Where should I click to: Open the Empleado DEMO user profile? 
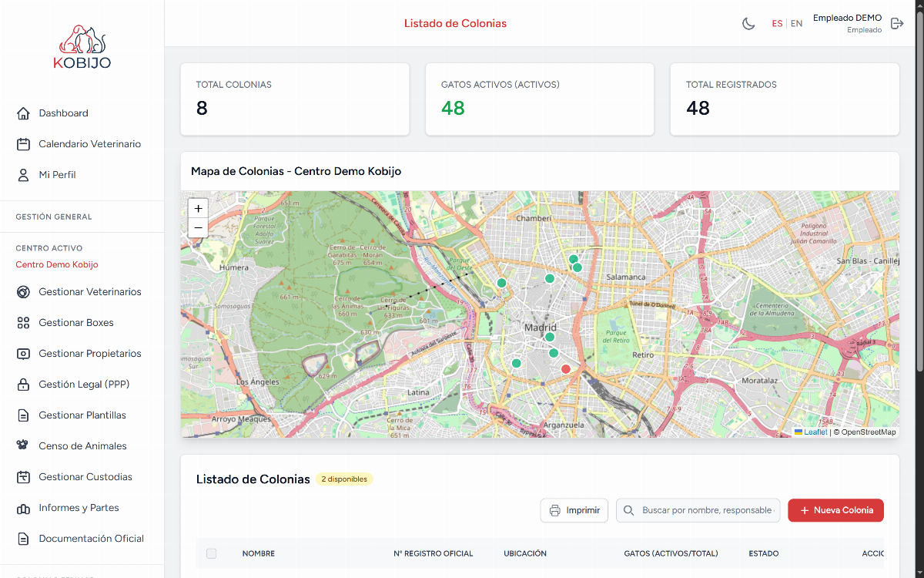point(847,23)
